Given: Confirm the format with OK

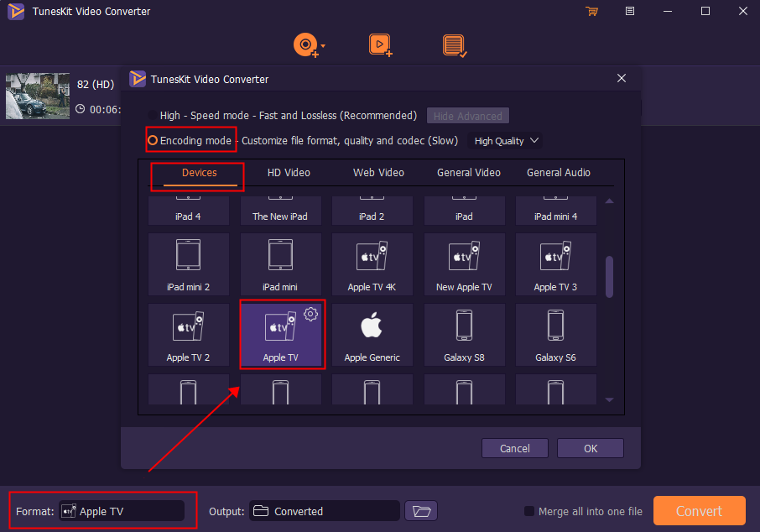Looking at the screenshot, I should click(591, 448).
